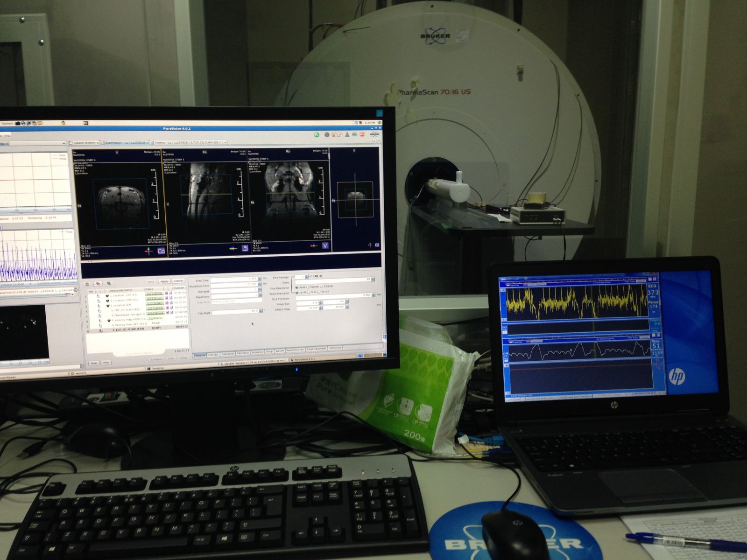
Task: Click the Field of View first input field
Action: tap(308, 308)
